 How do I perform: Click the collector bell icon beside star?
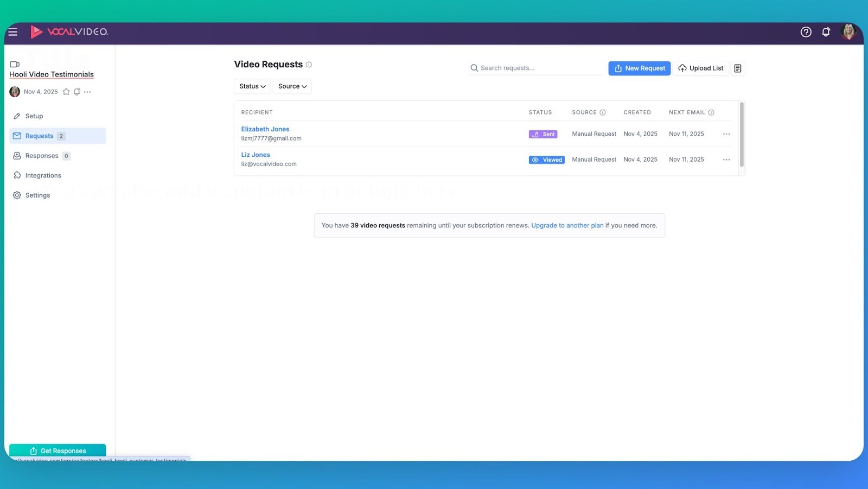click(x=77, y=92)
